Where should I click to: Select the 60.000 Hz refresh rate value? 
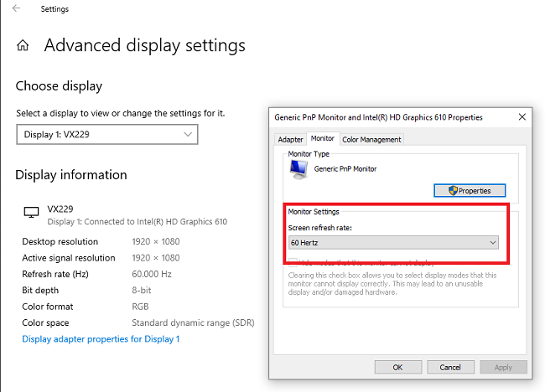click(152, 274)
